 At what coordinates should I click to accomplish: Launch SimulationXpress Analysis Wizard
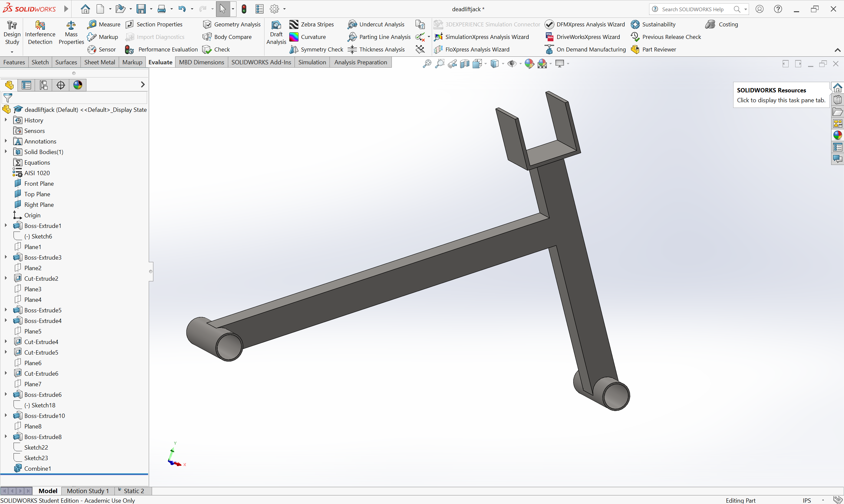(x=482, y=37)
